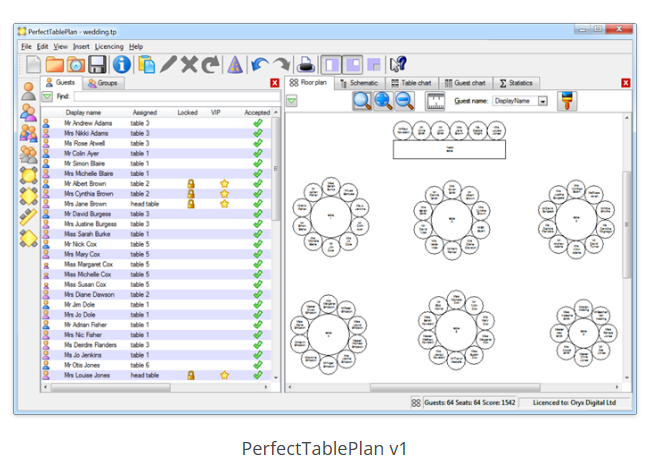Add a family group from sidebar
657x469 pixels.
[x=28, y=133]
